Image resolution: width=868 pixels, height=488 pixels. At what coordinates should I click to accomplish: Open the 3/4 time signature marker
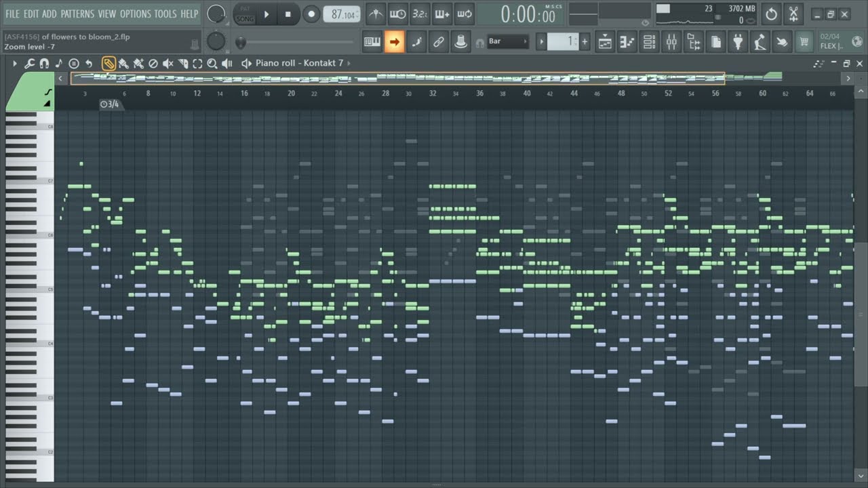(110, 104)
